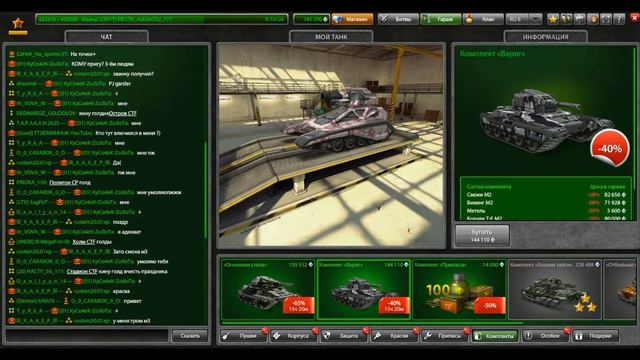Open the Клан clan section

tap(483, 19)
